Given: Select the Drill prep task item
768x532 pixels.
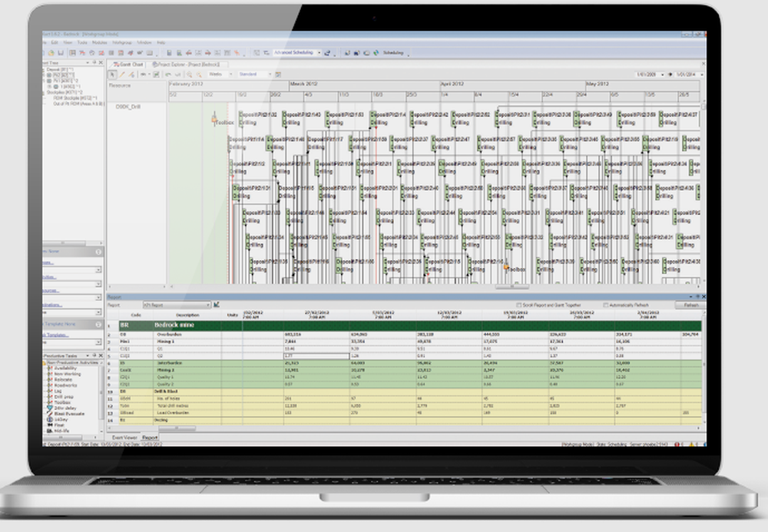Looking at the screenshot, I should click(x=64, y=397).
